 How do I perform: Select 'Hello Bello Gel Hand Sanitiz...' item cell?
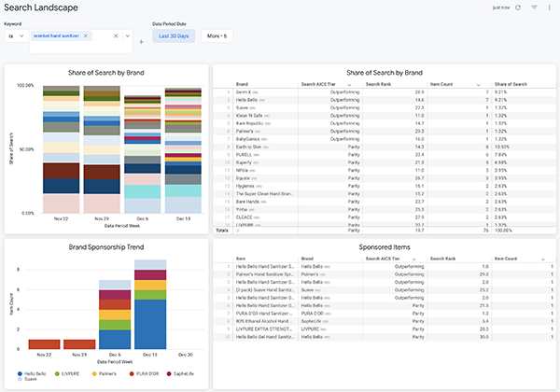click(265, 337)
